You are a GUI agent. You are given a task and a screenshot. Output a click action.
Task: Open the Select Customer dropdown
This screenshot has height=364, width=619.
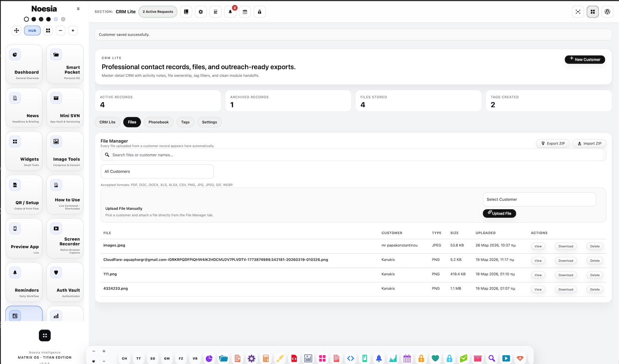pos(540,199)
